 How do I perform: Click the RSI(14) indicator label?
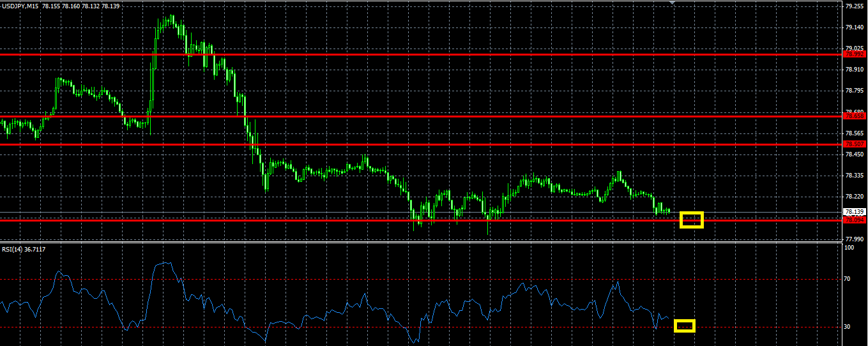[x=13, y=249]
